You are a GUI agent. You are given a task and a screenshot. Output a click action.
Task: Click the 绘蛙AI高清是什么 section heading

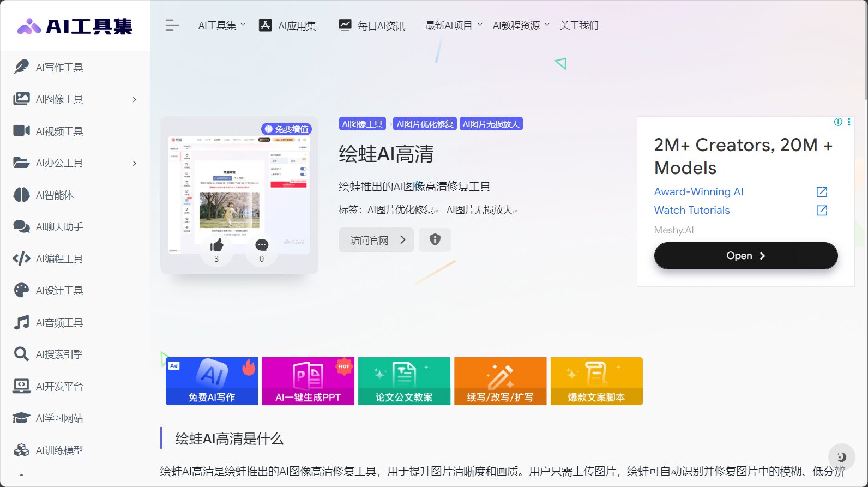pos(230,438)
